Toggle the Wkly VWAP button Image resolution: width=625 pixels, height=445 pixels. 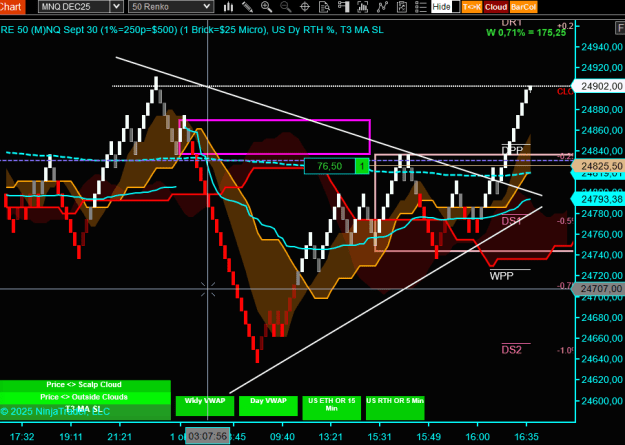click(x=205, y=406)
